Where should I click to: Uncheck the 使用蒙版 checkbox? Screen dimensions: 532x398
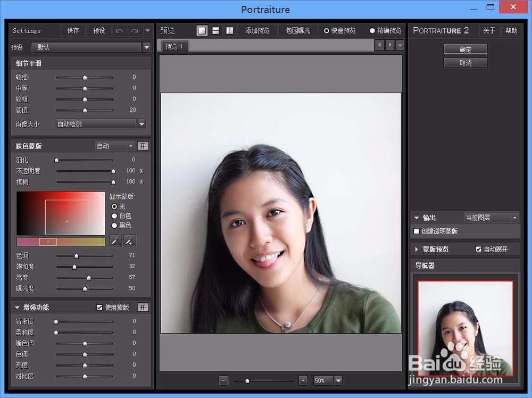coord(100,307)
